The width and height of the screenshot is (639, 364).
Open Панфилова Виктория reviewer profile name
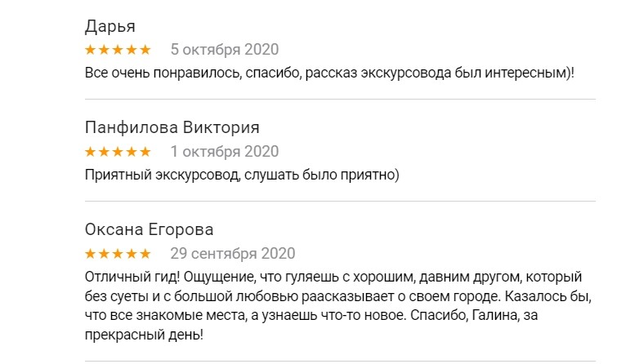[172, 128]
